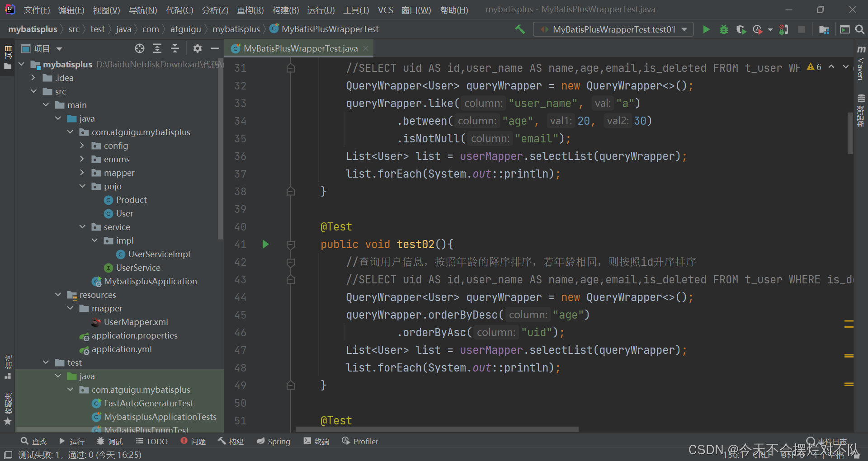Open the Structure side tab
This screenshot has width=868, height=461.
click(8, 367)
